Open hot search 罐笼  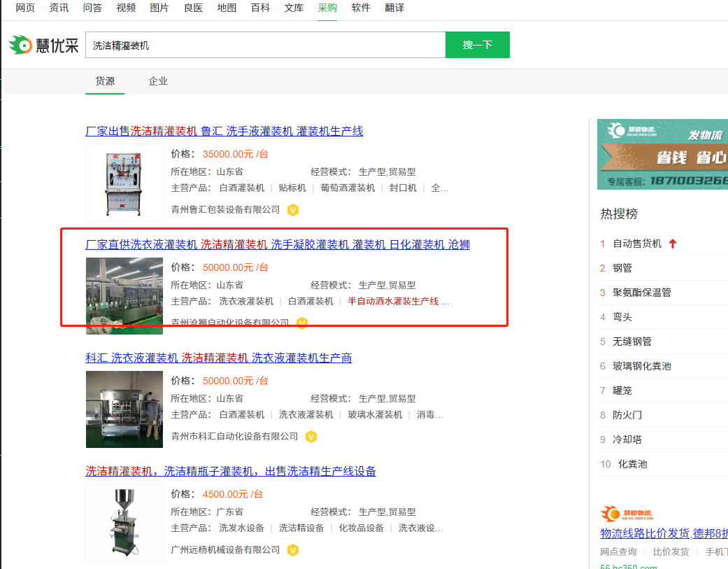click(x=622, y=391)
